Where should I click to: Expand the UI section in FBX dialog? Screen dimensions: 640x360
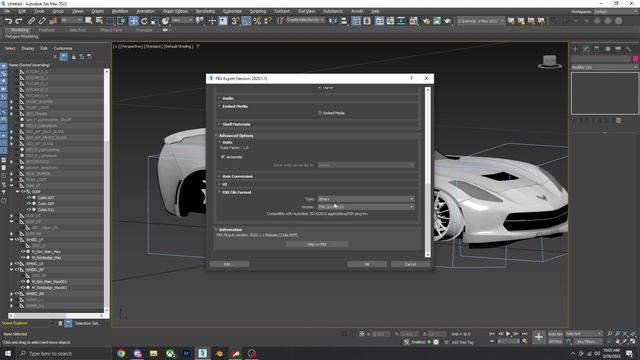tap(224, 184)
